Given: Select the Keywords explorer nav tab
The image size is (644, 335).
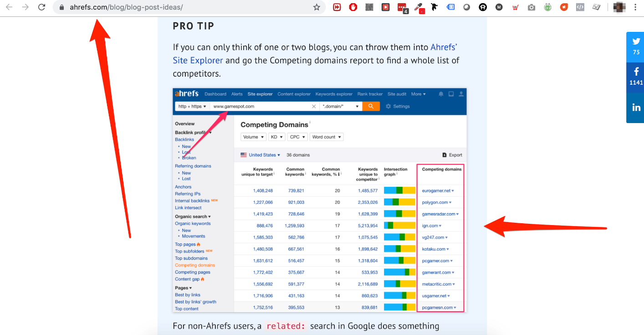Looking at the screenshot, I should pos(334,94).
